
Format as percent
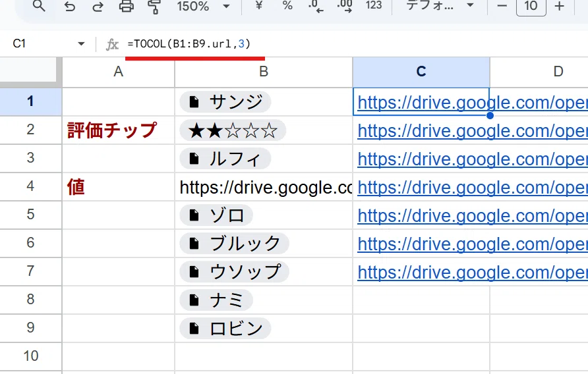pos(287,6)
